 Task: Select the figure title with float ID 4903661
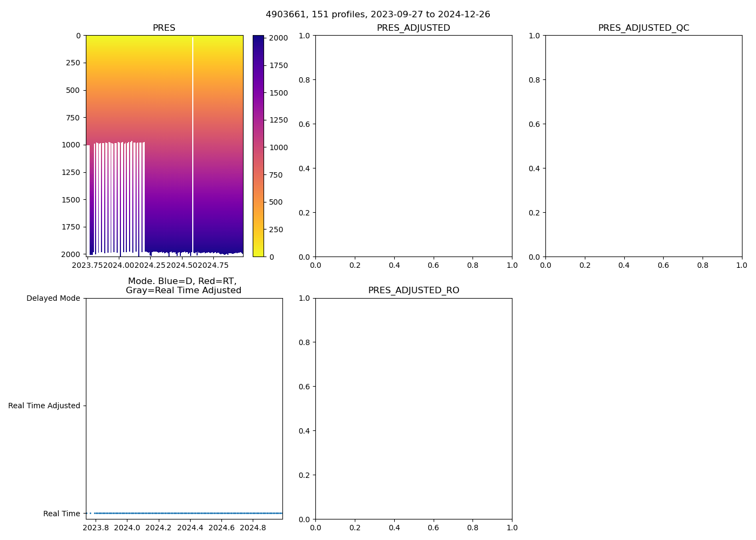377,15
